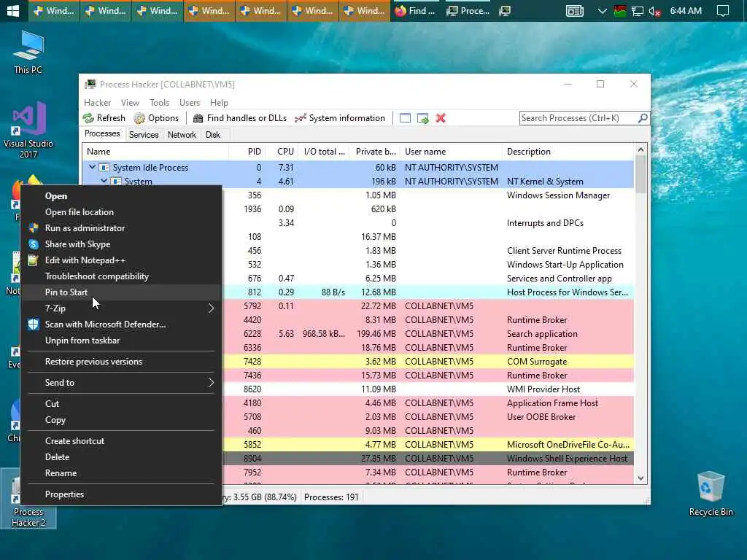Click the Windows Shell Experience Host row
747x560 pixels.
427,459
